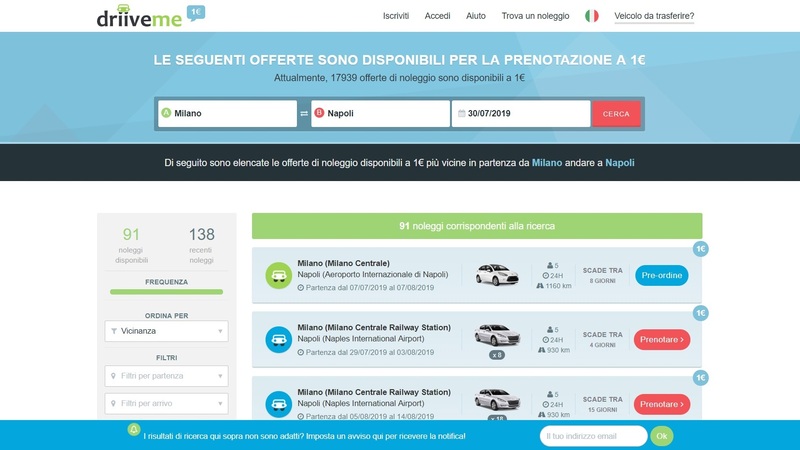Click silver car thumbnail of 4 giorni offer
The height and width of the screenshot is (450, 800).
point(497,335)
